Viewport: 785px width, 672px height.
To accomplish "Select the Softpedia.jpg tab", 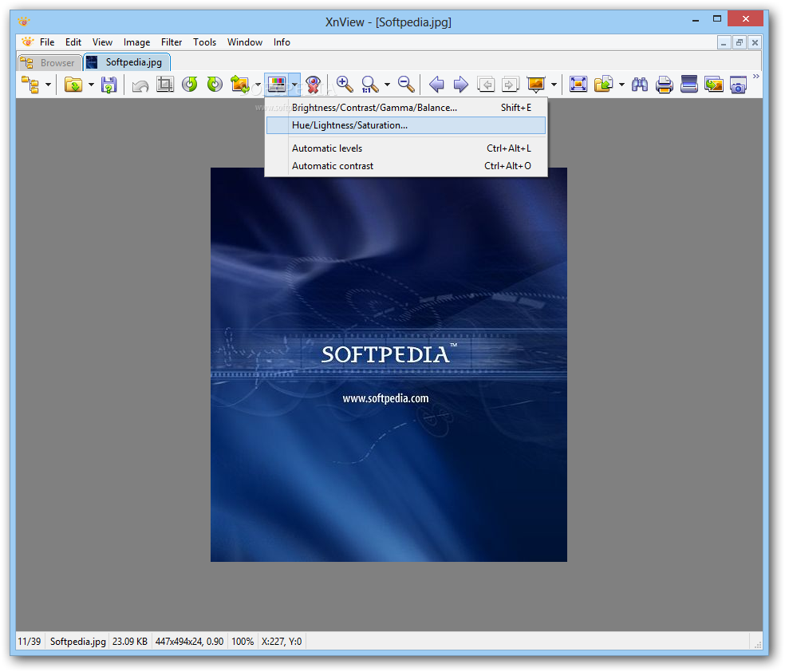I will [127, 62].
